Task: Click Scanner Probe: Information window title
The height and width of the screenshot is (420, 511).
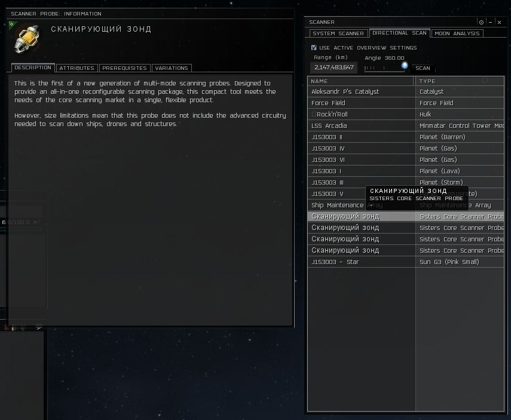Action: 56,14
